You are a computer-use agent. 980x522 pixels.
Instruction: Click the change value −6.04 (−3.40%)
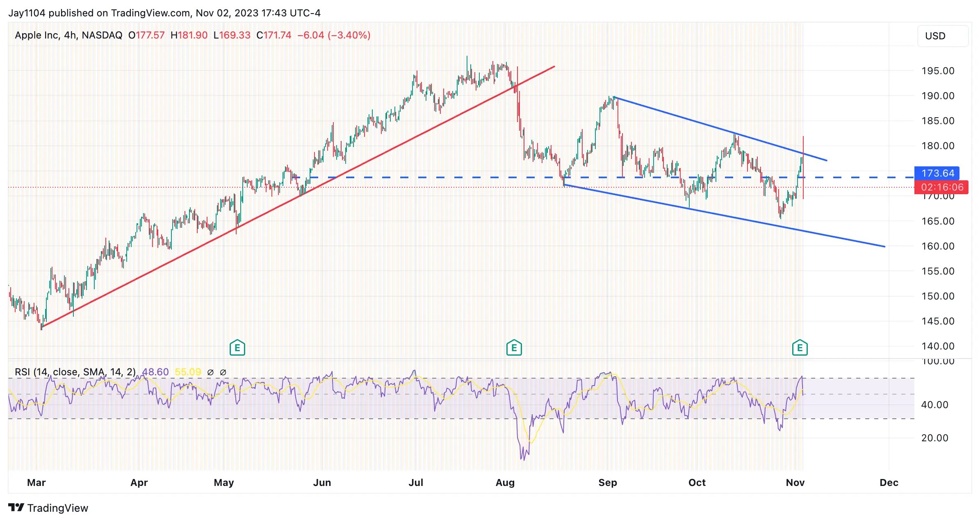tap(334, 35)
